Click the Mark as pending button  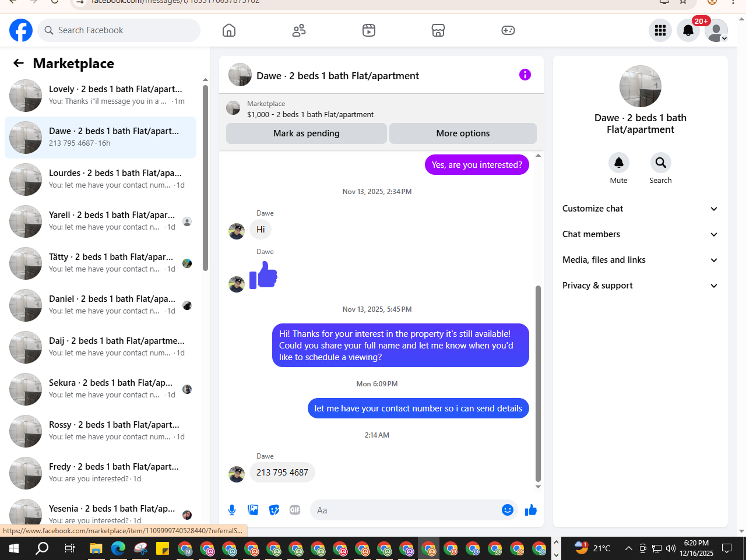tap(307, 133)
